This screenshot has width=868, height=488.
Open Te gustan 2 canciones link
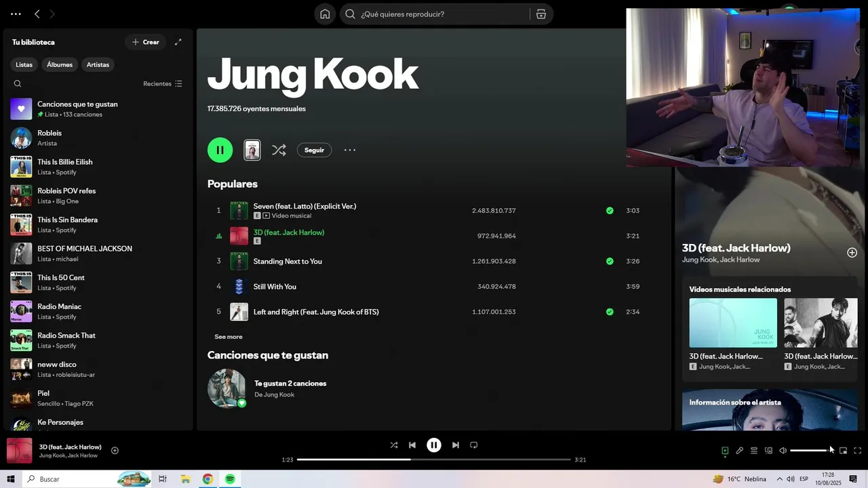click(290, 384)
